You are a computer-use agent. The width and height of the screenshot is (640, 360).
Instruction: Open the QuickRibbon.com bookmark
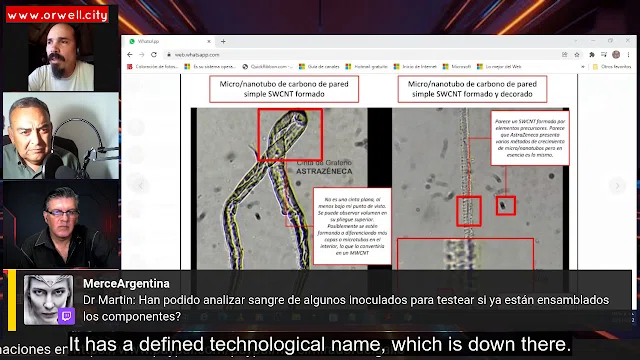268,67
